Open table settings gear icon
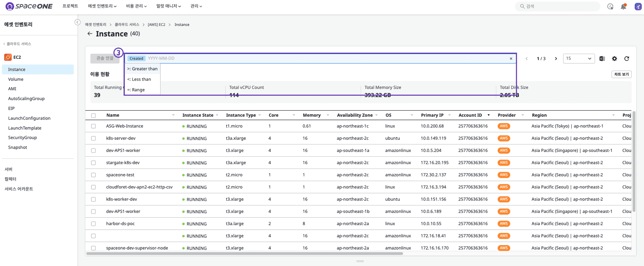The height and width of the screenshot is (266, 644). tap(614, 59)
